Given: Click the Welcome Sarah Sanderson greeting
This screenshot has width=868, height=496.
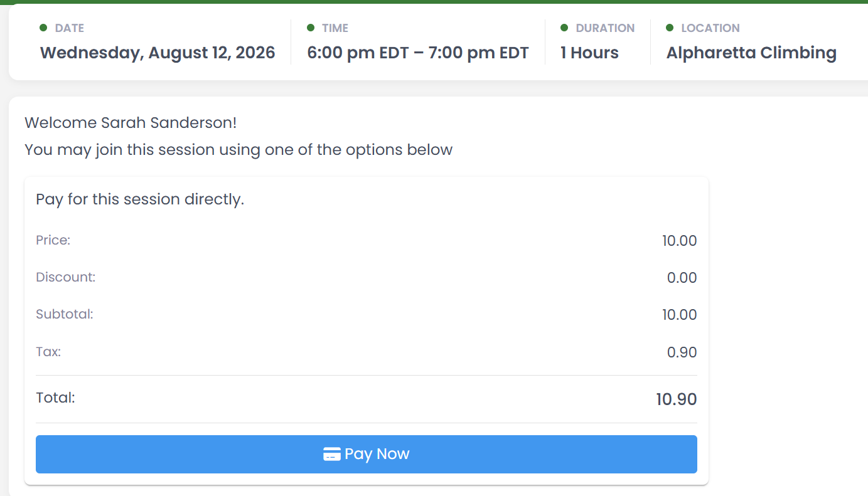Looking at the screenshot, I should (x=131, y=123).
